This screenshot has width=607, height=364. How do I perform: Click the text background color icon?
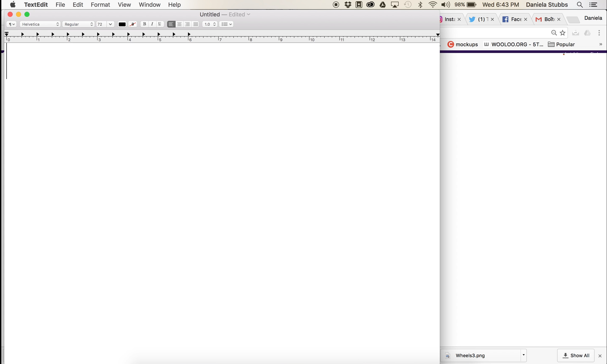click(x=133, y=24)
